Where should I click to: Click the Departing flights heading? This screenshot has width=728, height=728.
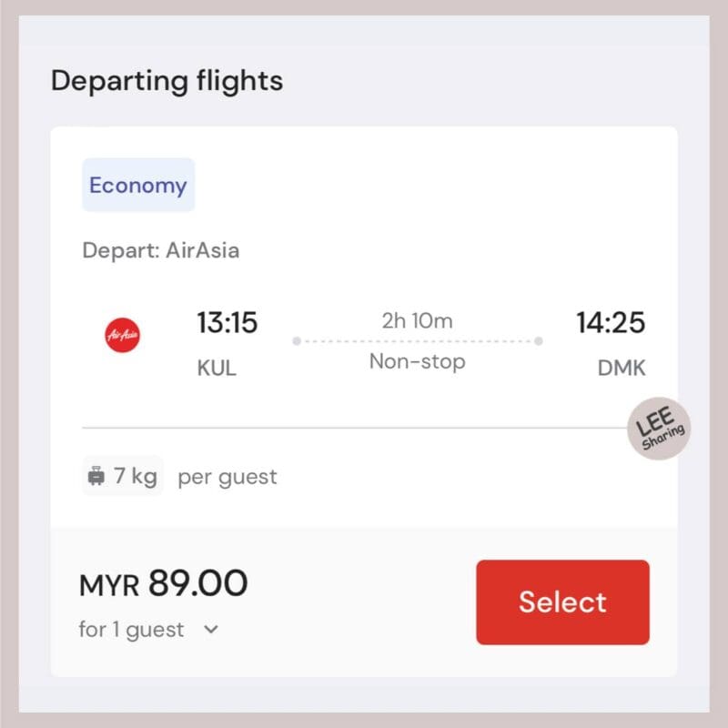167,81
